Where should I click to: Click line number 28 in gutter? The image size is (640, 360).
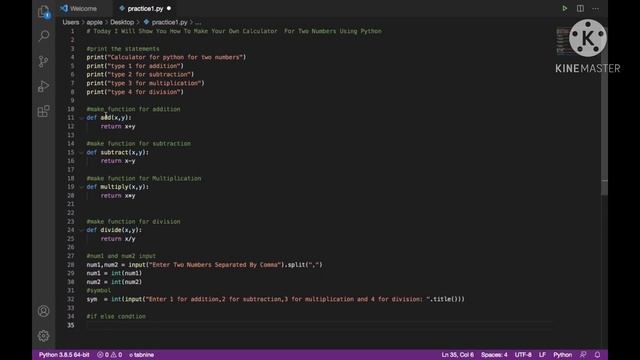click(x=71, y=264)
